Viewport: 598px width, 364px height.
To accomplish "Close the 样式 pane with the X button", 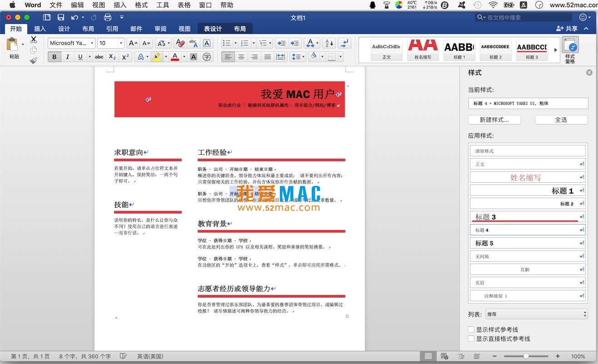I will click(589, 73).
